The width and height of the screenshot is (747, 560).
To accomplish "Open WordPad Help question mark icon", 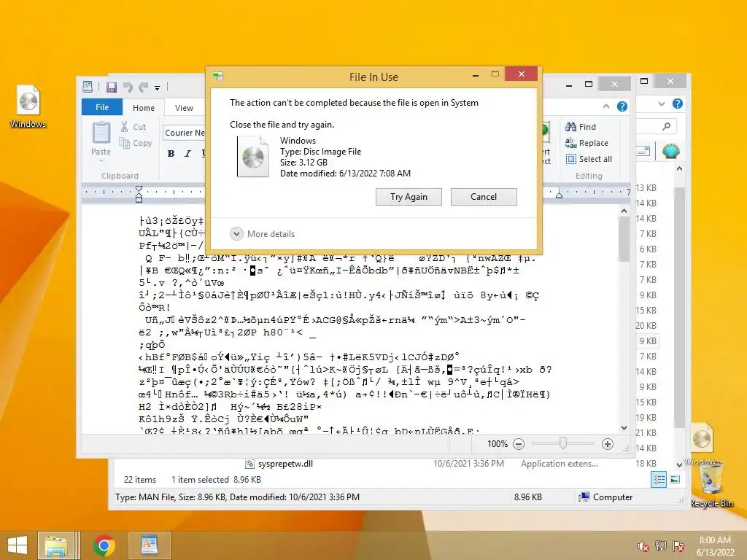I will click(x=622, y=106).
